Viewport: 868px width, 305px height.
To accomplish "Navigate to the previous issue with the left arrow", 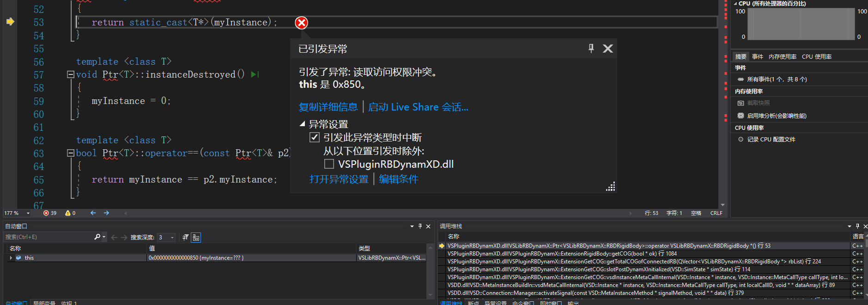I will 93,213.
